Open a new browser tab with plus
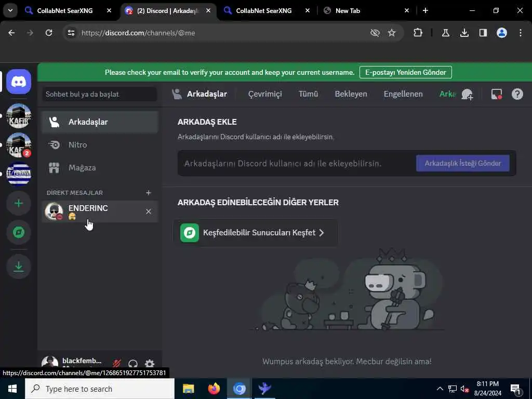The height and width of the screenshot is (399, 532). click(425, 10)
